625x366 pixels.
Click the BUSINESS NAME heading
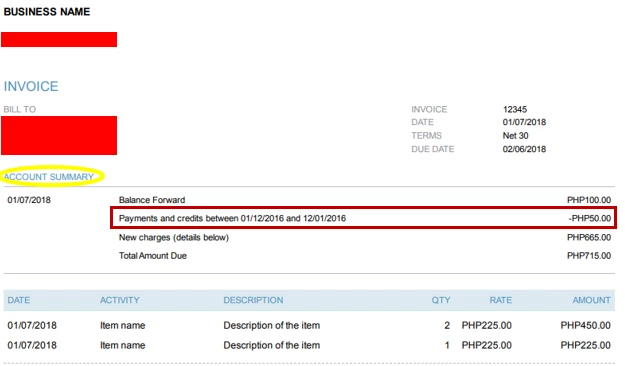47,12
